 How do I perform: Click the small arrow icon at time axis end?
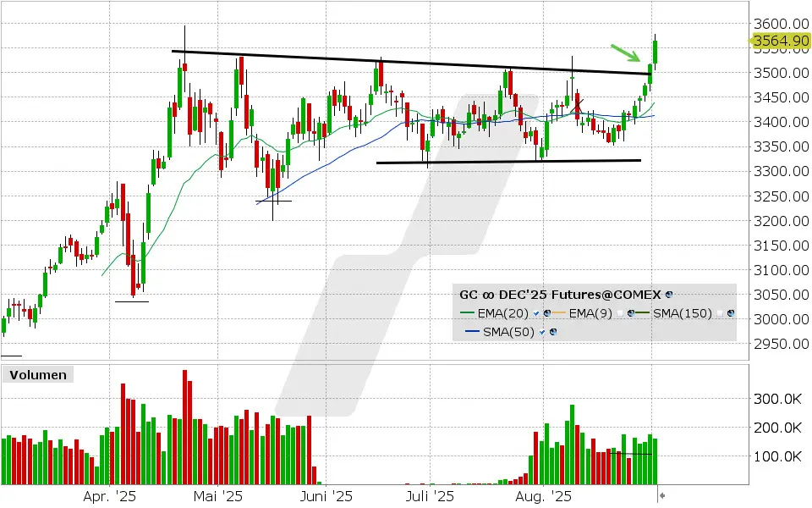click(x=661, y=495)
